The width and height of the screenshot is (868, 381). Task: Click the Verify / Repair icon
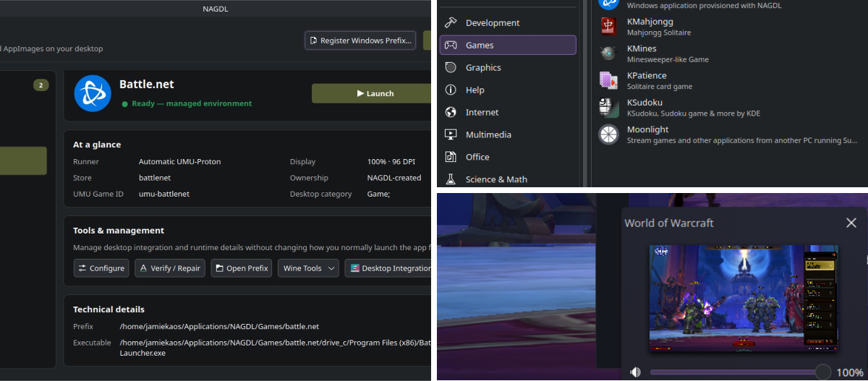pyautogui.click(x=144, y=268)
